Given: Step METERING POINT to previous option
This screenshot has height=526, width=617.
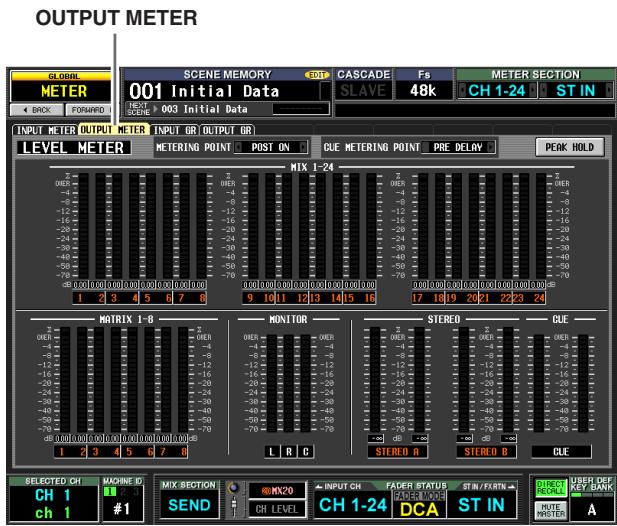Looking at the screenshot, I should pos(238,147).
